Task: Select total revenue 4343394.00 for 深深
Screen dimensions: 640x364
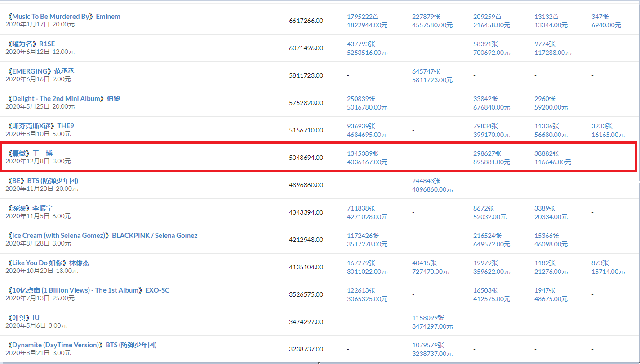Action: pos(306,213)
